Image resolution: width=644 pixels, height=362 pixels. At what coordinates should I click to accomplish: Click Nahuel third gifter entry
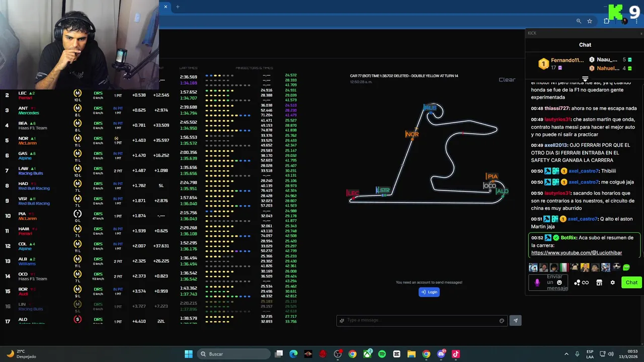pos(610,68)
